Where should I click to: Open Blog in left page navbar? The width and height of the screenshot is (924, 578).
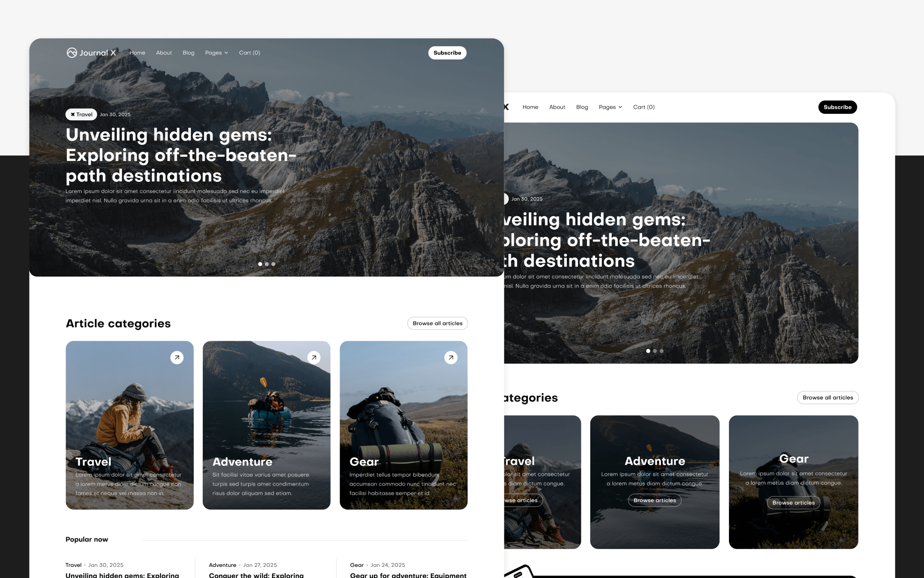(x=189, y=53)
